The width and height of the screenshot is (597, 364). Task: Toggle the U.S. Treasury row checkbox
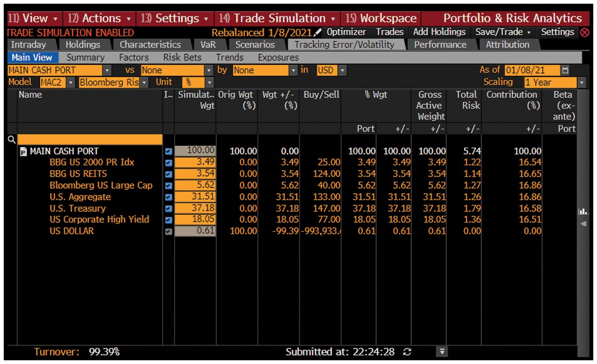coord(168,208)
